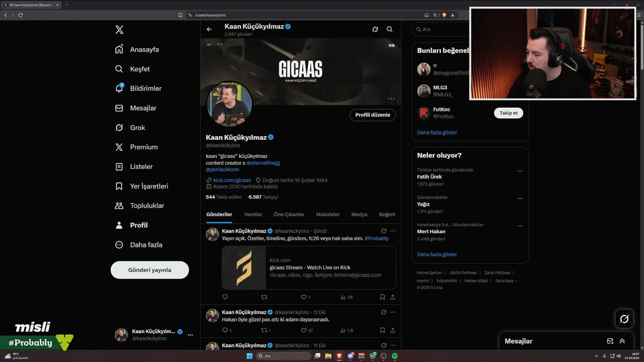Repost the 'Hakan öyle güzel' post
Viewport: 644px width, 362px height.
pos(264,330)
